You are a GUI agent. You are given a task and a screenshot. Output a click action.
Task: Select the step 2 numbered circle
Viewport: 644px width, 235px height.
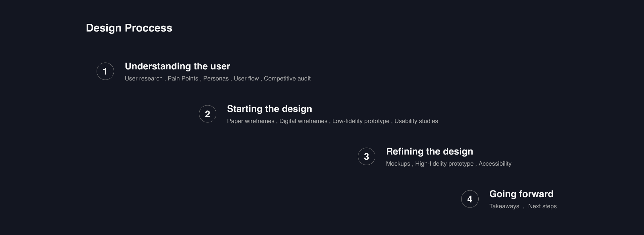(208, 114)
